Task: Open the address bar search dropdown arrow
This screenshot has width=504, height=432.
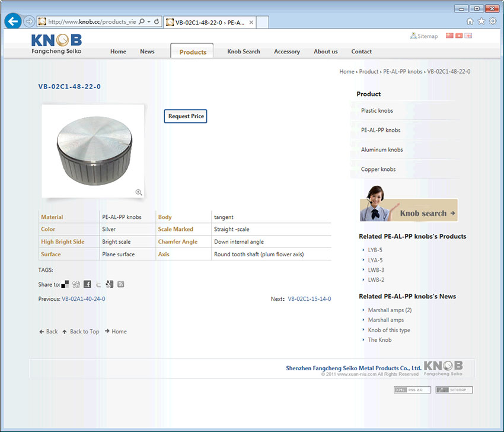Action: coord(148,22)
